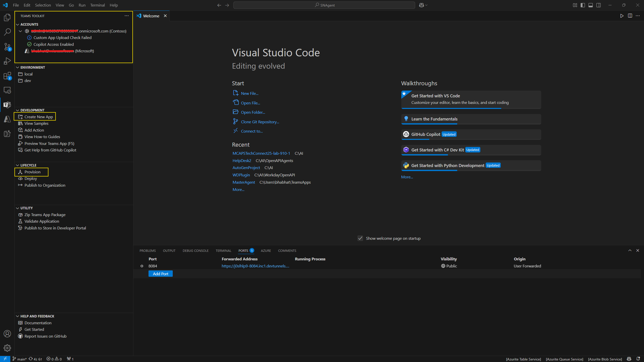This screenshot has height=362, width=644.
Task: Open the Extensions view
Action: point(7,76)
